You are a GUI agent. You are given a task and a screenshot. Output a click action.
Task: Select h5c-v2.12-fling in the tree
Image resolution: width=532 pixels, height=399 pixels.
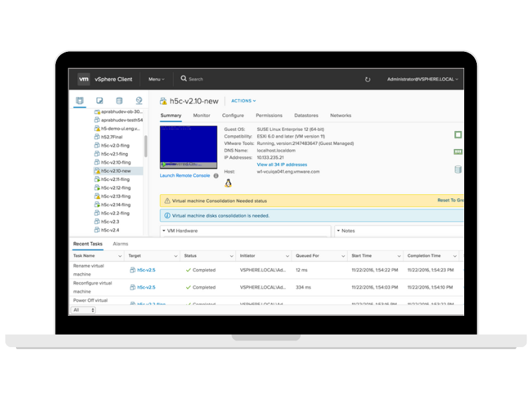pyautogui.click(x=116, y=188)
